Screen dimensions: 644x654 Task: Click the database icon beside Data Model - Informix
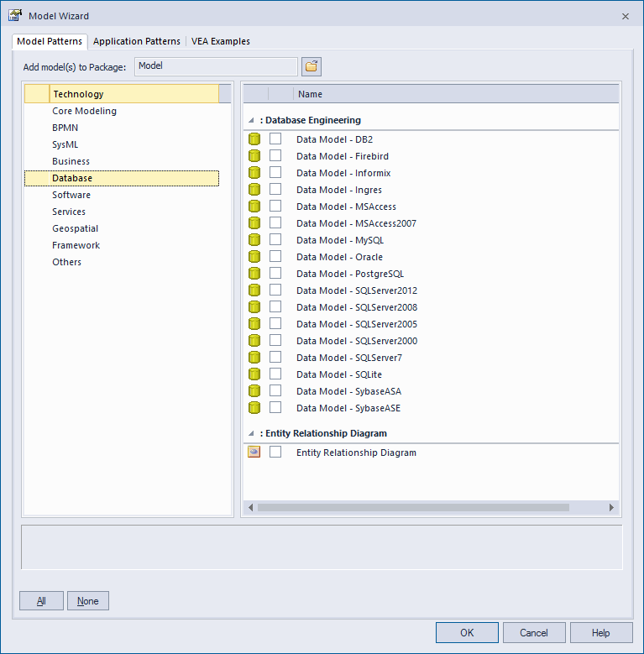tap(254, 172)
